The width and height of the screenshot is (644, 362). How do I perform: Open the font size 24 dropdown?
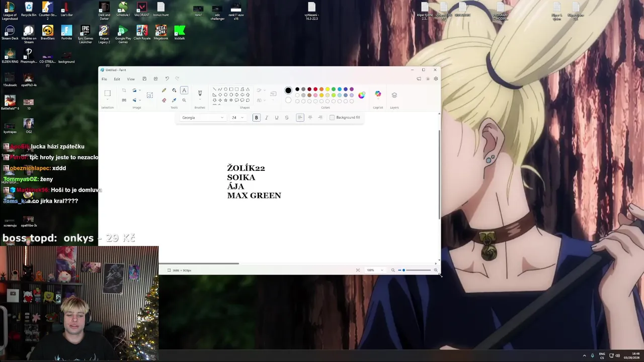(237, 118)
